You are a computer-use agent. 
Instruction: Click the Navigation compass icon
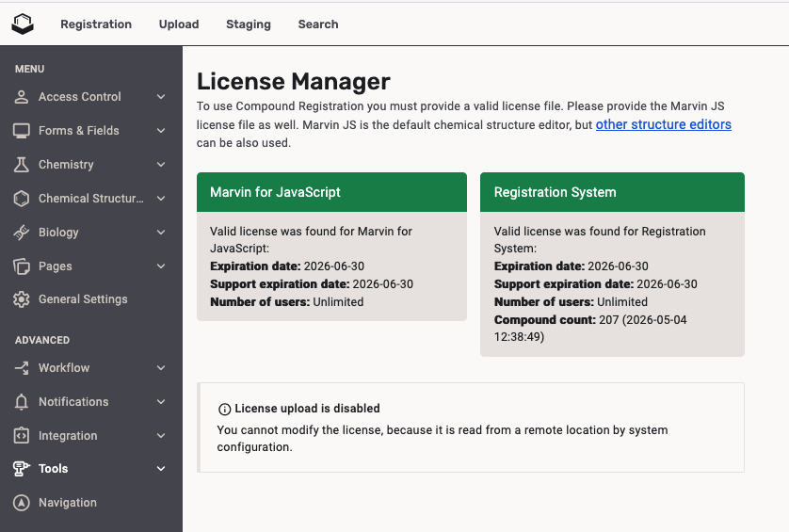point(21,502)
